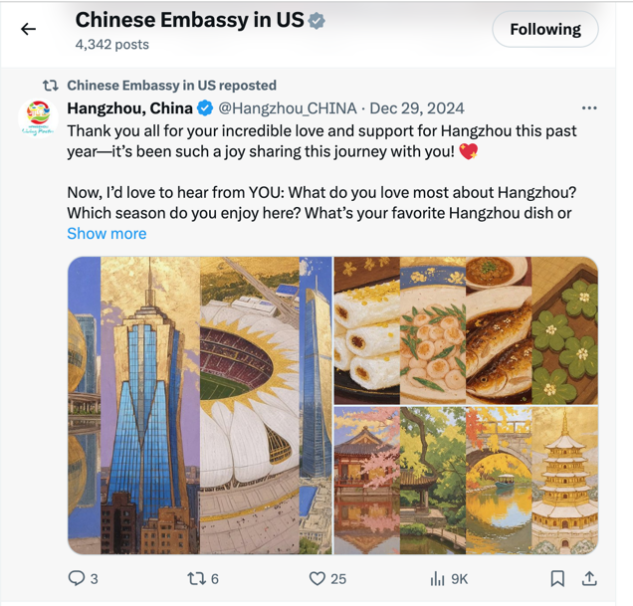Bookmark the Hangzhou post

click(x=558, y=579)
